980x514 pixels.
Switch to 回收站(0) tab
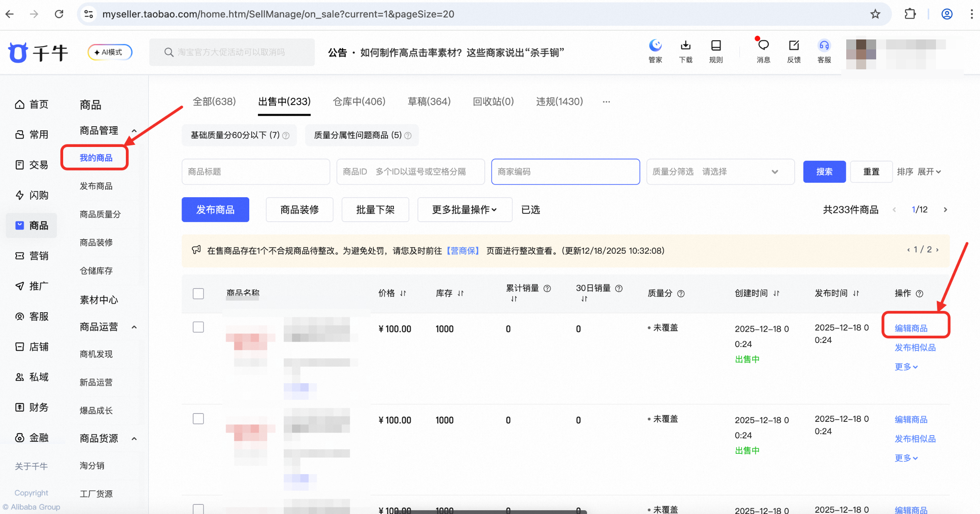[x=493, y=102]
